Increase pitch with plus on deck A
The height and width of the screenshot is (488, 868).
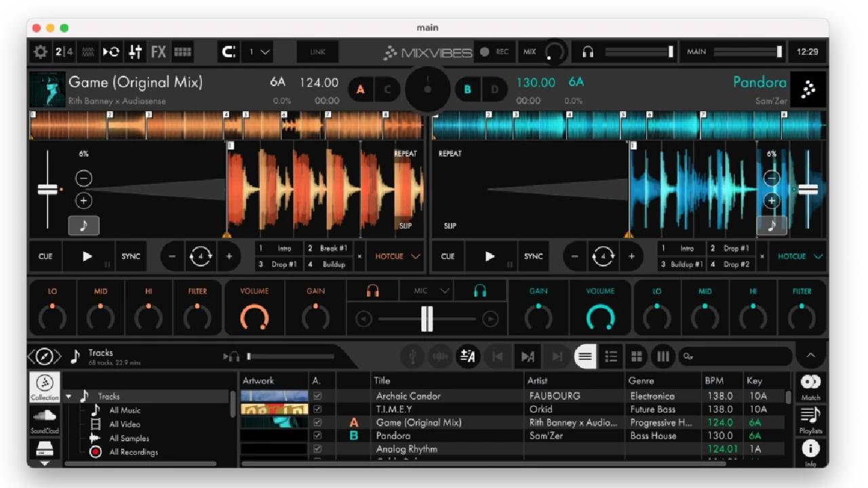[83, 201]
